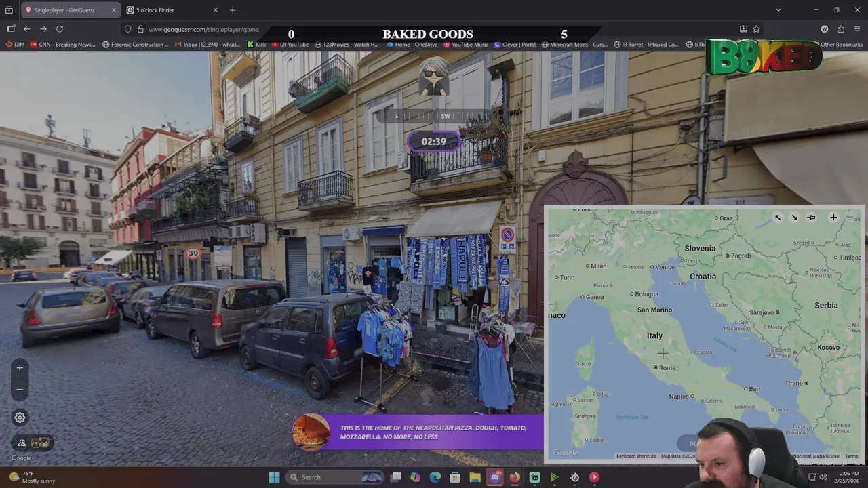Viewport: 868px width, 488px height.
Task: Open the GeoGuessr settings gear
Action: [20, 418]
